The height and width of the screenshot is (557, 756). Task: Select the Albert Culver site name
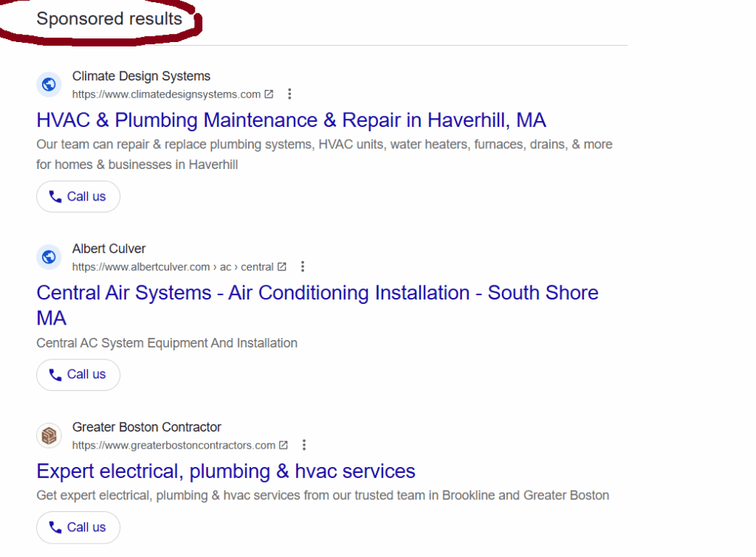click(x=109, y=249)
